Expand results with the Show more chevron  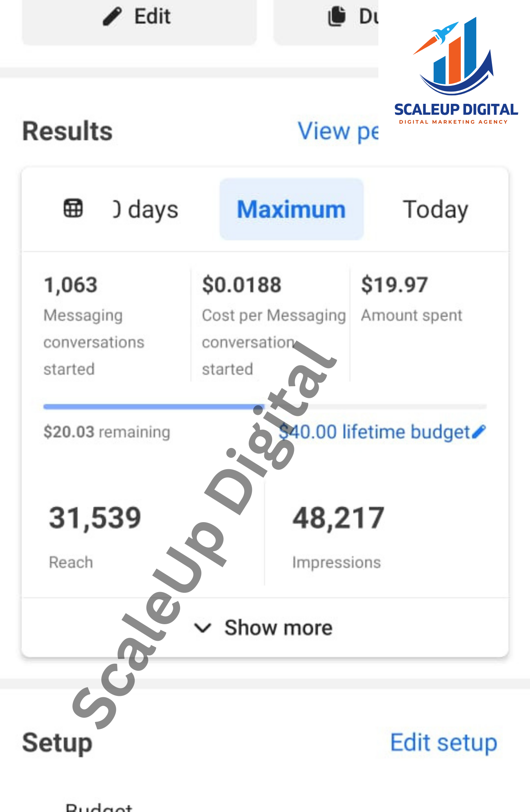tap(203, 628)
